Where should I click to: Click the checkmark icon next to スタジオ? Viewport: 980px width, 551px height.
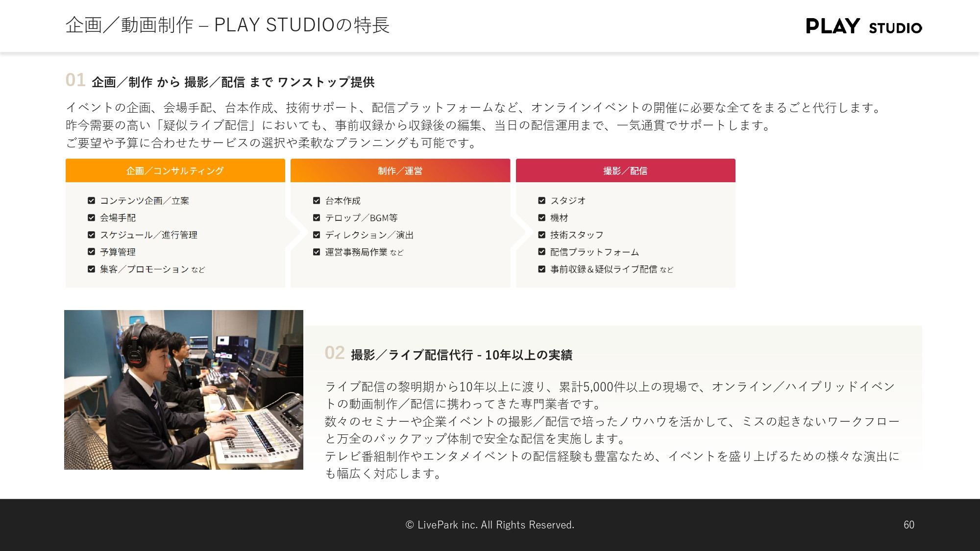click(x=541, y=200)
